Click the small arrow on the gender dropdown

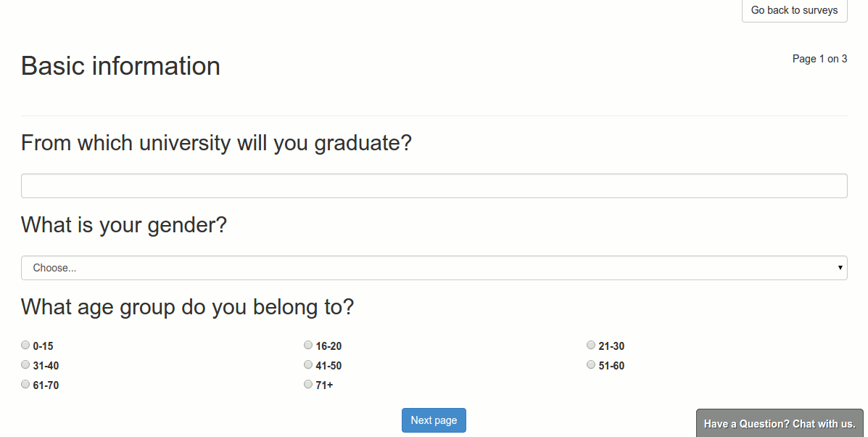click(840, 268)
